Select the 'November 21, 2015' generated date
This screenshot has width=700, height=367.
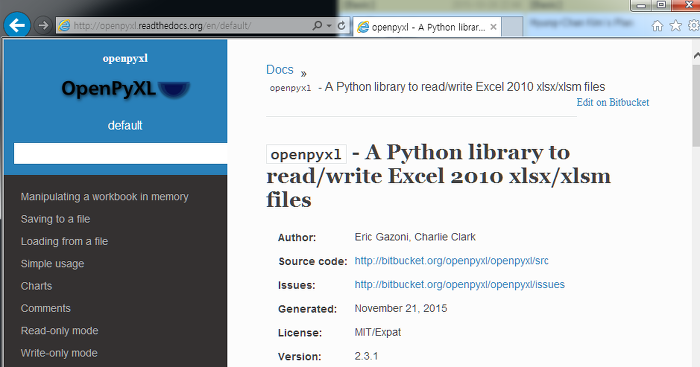click(x=401, y=309)
